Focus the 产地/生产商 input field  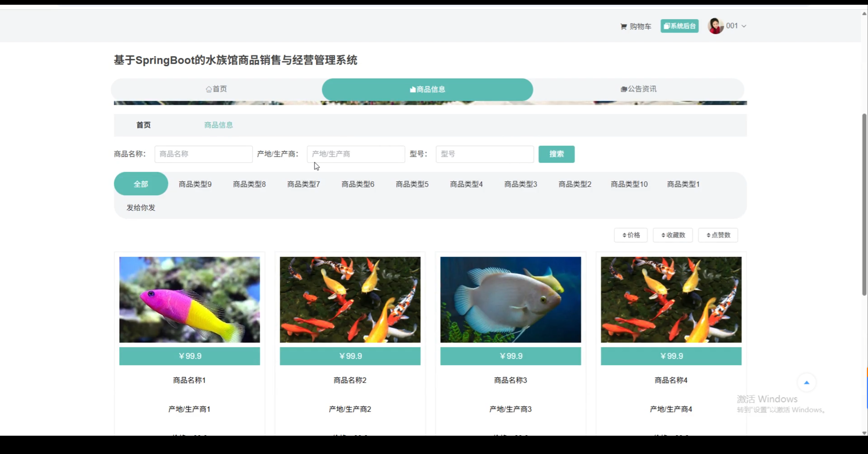[x=356, y=154]
